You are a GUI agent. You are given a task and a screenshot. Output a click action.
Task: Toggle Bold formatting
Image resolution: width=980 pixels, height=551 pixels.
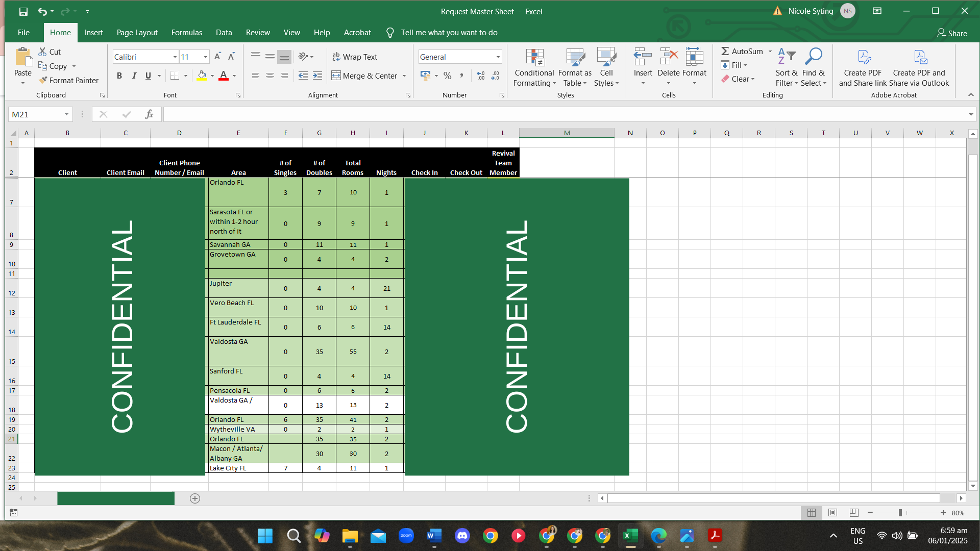119,76
